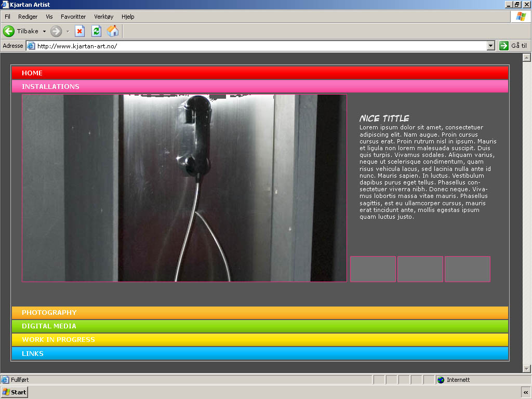The width and height of the screenshot is (532, 399).
Task: Open the forward history dropdown arrow
Action: [x=68, y=31]
